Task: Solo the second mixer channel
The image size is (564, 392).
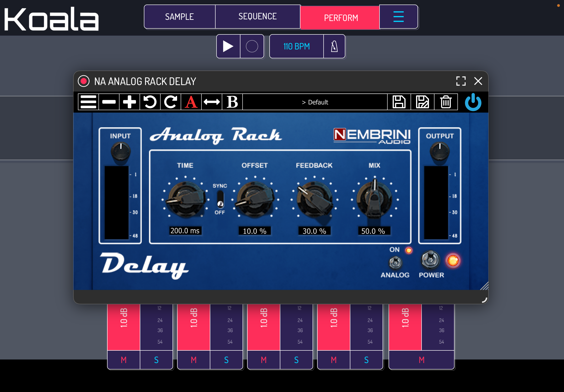Action: pyautogui.click(x=226, y=360)
